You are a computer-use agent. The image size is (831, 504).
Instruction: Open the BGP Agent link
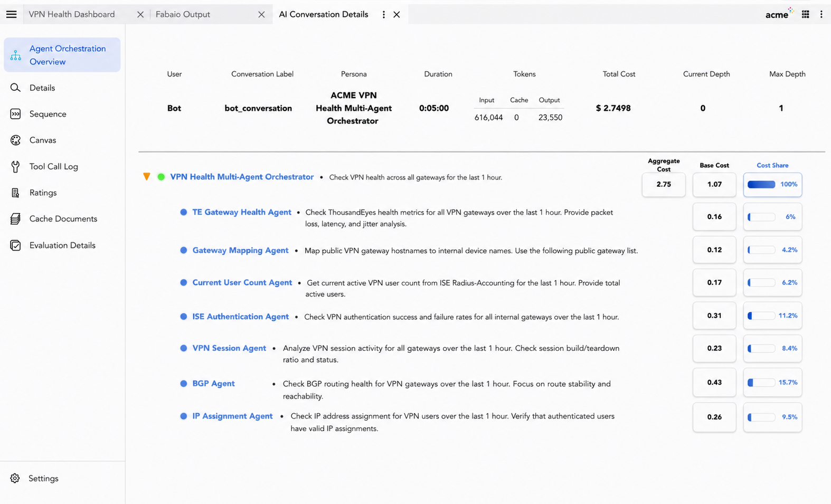(213, 384)
